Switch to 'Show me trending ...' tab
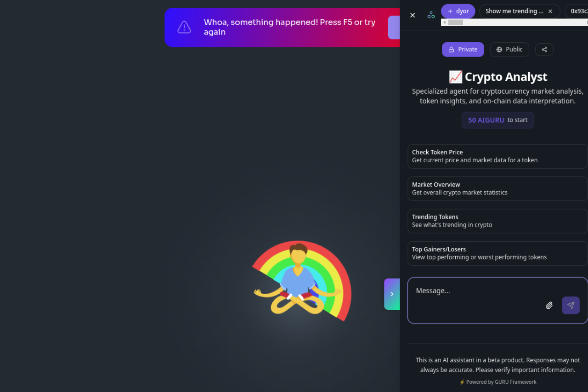Image resolution: width=588 pixels, height=392 pixels. coord(514,11)
